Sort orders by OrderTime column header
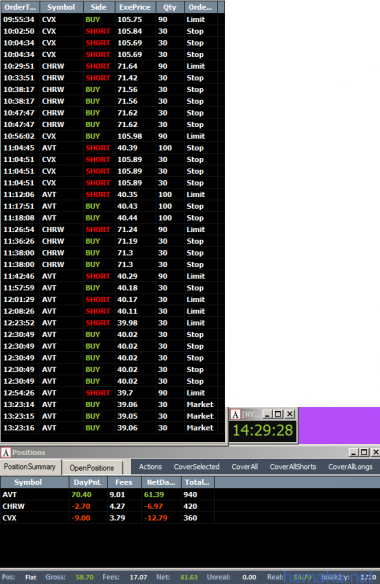Image resolution: width=380 pixels, height=584 pixels. point(20,7)
